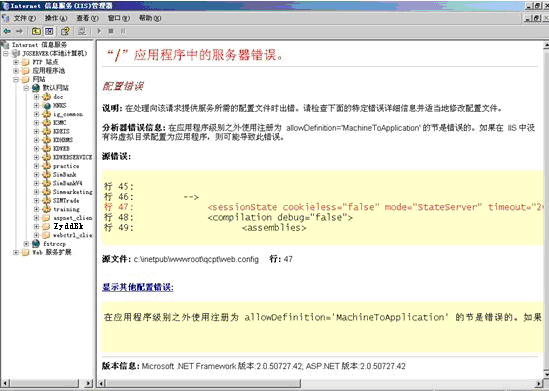
Task: Expand the fstrocp website node
Action: click(26, 244)
